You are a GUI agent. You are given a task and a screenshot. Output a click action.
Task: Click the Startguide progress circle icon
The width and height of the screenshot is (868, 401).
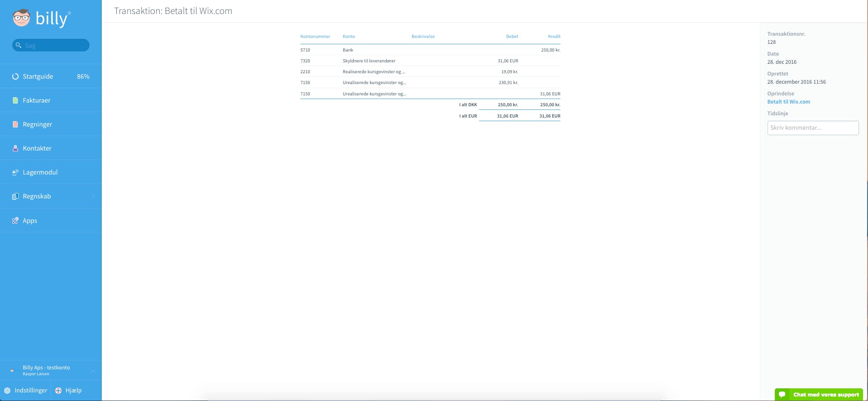15,76
